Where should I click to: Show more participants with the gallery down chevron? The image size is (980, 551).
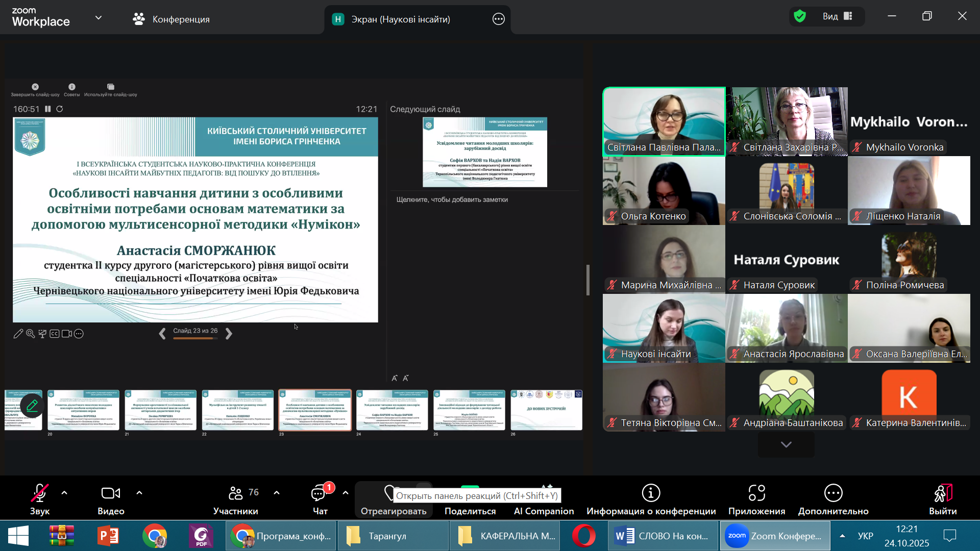click(x=786, y=445)
